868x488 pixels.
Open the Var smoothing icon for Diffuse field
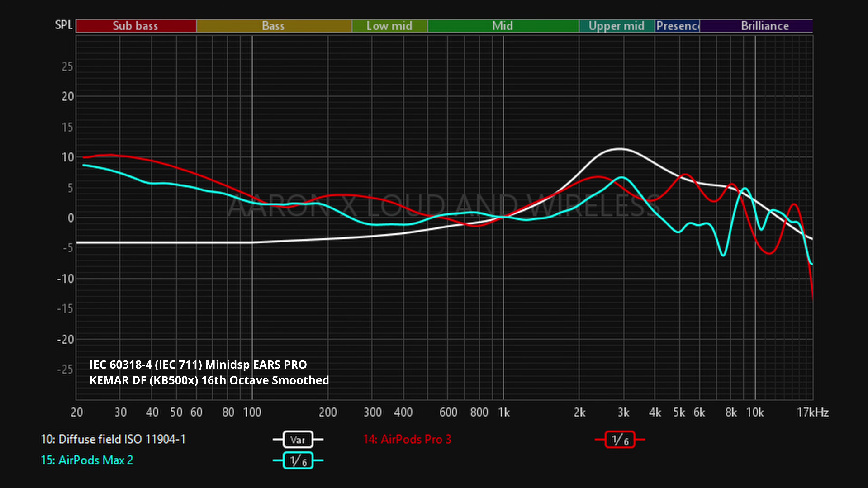coord(298,439)
